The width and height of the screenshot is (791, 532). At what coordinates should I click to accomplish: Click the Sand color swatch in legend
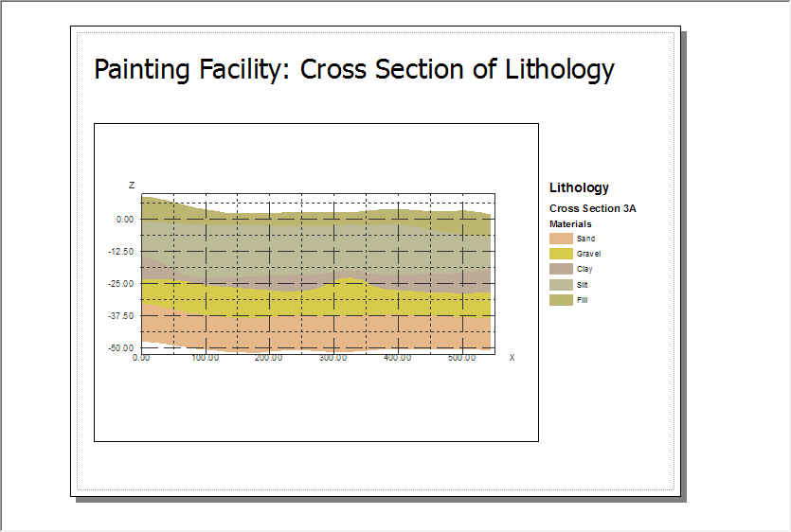(x=561, y=239)
